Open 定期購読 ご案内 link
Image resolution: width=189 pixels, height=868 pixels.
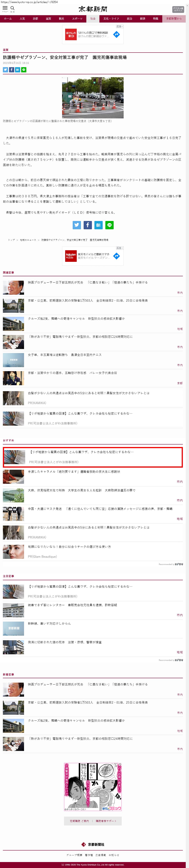pos(79,821)
